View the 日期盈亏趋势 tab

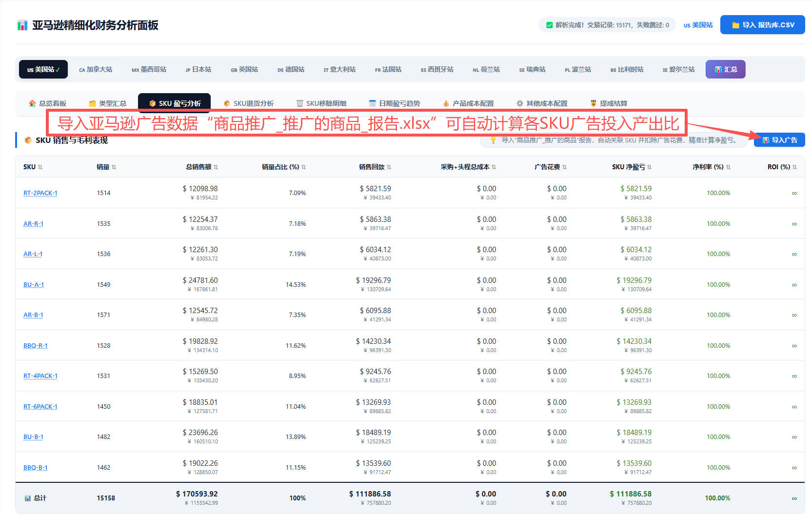click(x=395, y=103)
